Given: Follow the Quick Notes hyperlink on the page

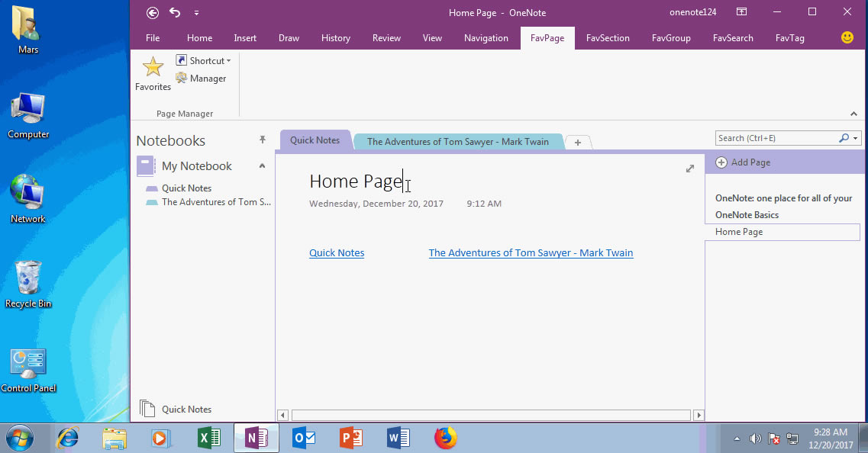Looking at the screenshot, I should coord(337,252).
